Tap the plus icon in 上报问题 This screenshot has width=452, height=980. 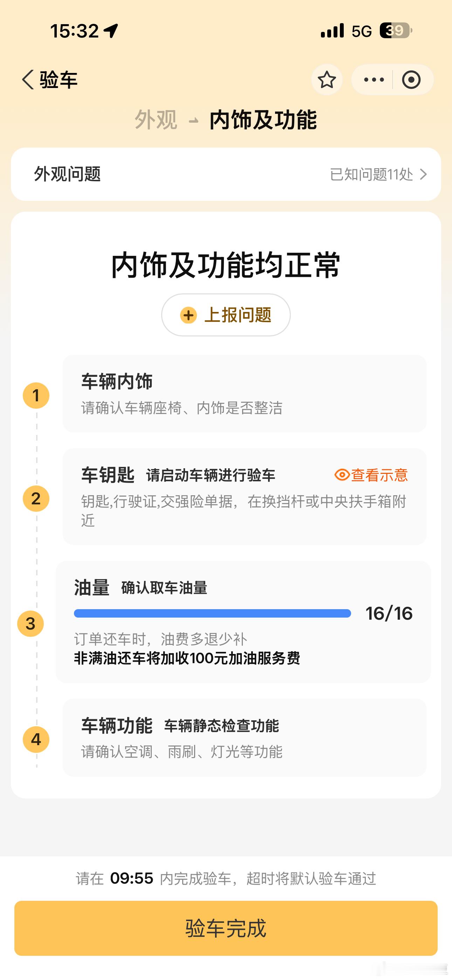pos(189,315)
